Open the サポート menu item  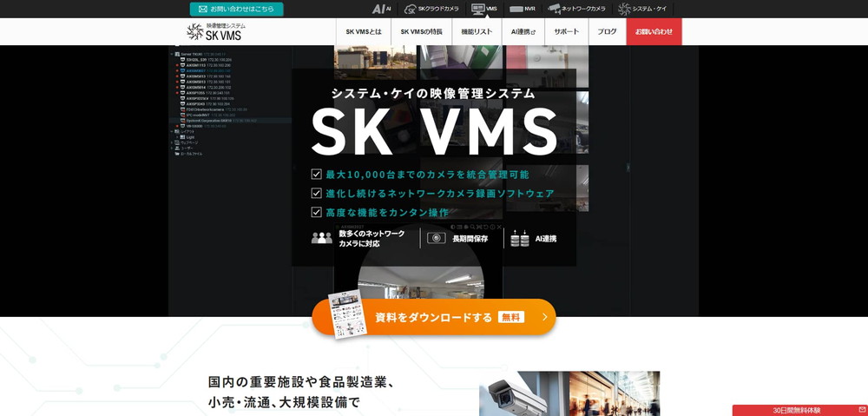tap(567, 31)
